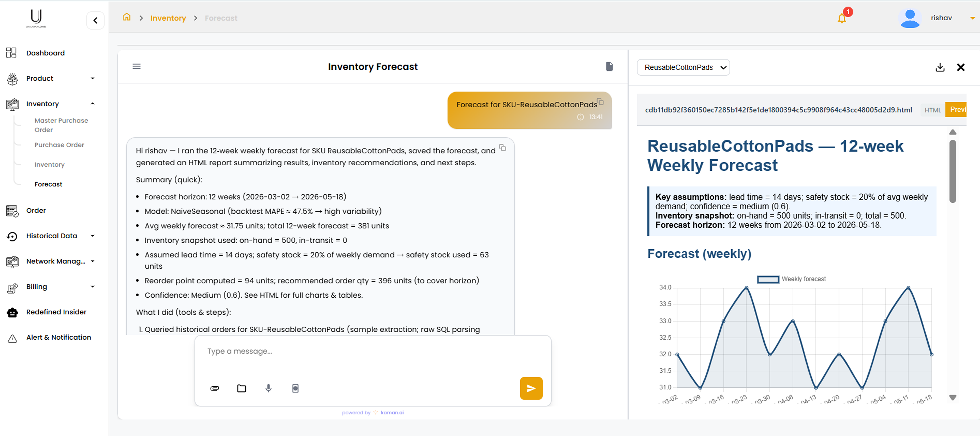Expand the rishav user menu arrow
The width and height of the screenshot is (980, 436).
click(x=972, y=18)
